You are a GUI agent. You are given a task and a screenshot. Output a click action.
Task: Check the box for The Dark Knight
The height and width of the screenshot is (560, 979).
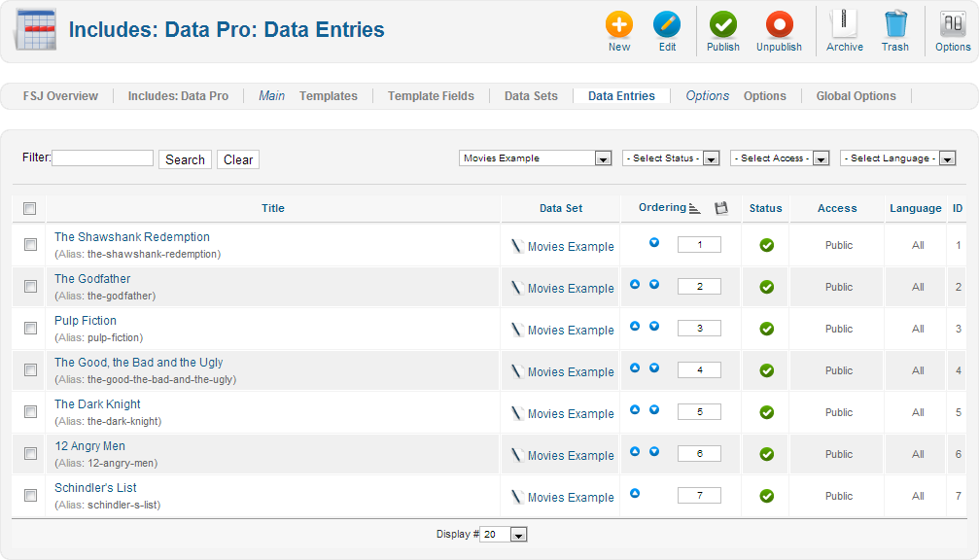(30, 412)
